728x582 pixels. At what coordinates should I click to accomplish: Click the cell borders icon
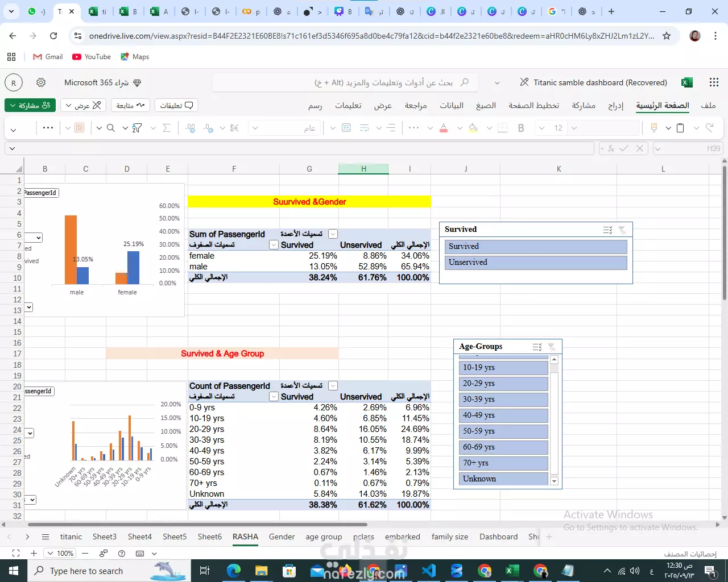[502, 128]
